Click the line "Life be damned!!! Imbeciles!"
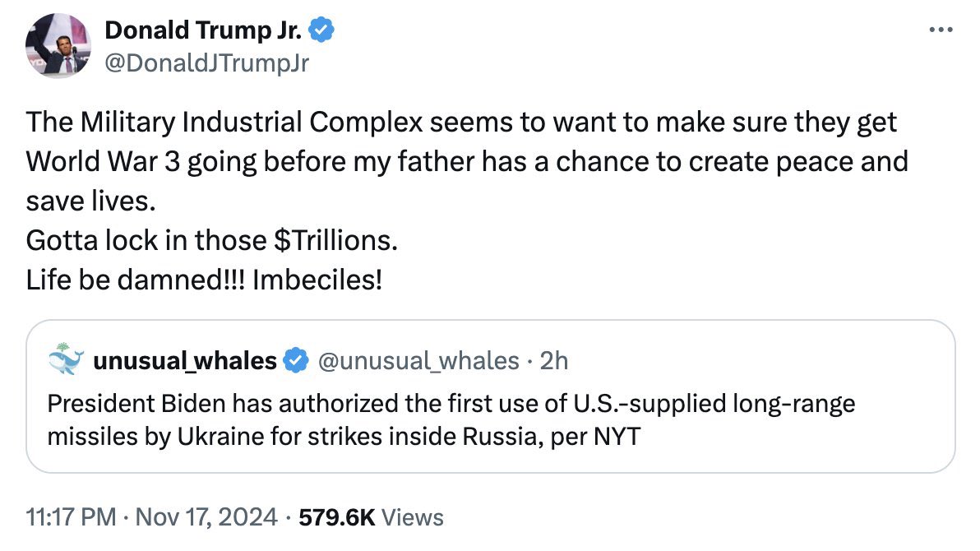This screenshot has width=980, height=551. 204,280
